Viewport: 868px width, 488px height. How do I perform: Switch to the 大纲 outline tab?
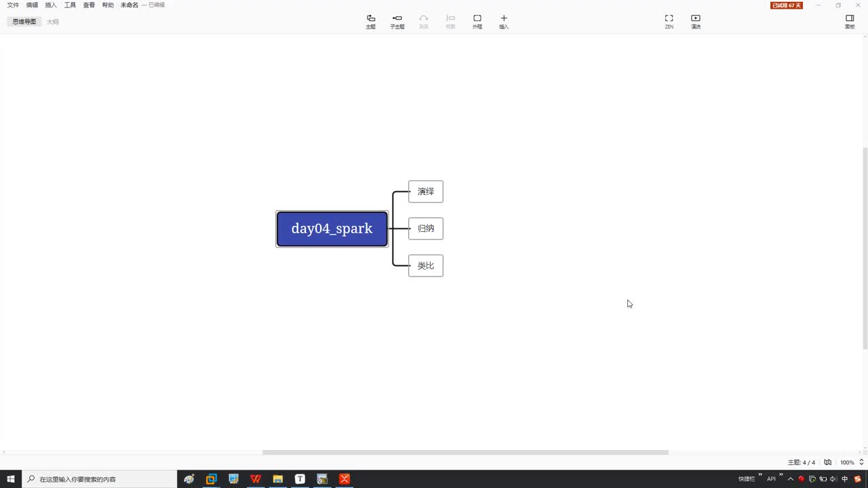coord(53,22)
